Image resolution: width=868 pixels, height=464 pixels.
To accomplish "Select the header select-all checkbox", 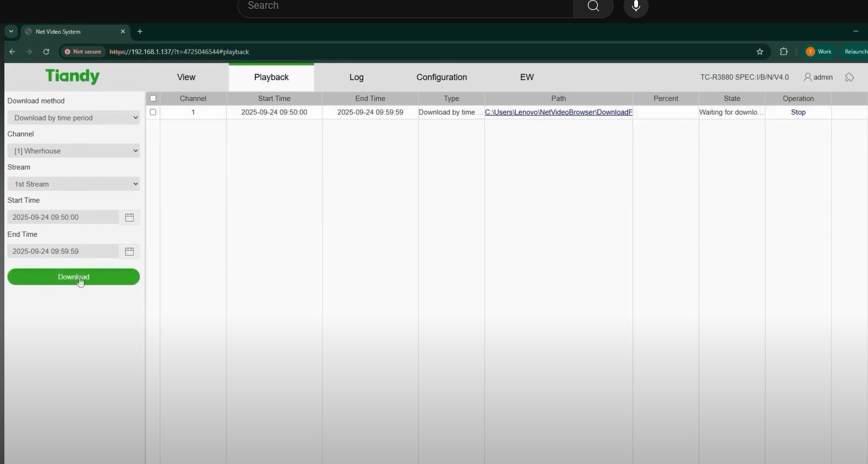I will click(x=152, y=98).
